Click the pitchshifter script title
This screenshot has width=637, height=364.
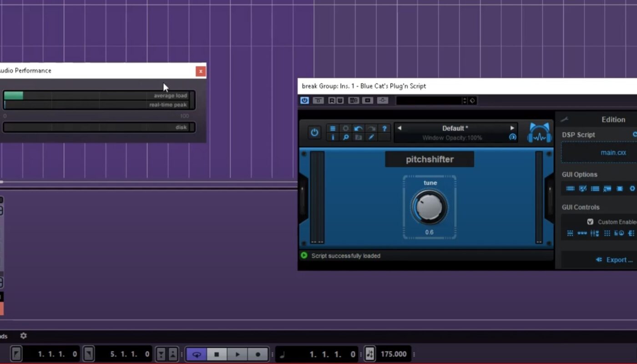tap(430, 159)
